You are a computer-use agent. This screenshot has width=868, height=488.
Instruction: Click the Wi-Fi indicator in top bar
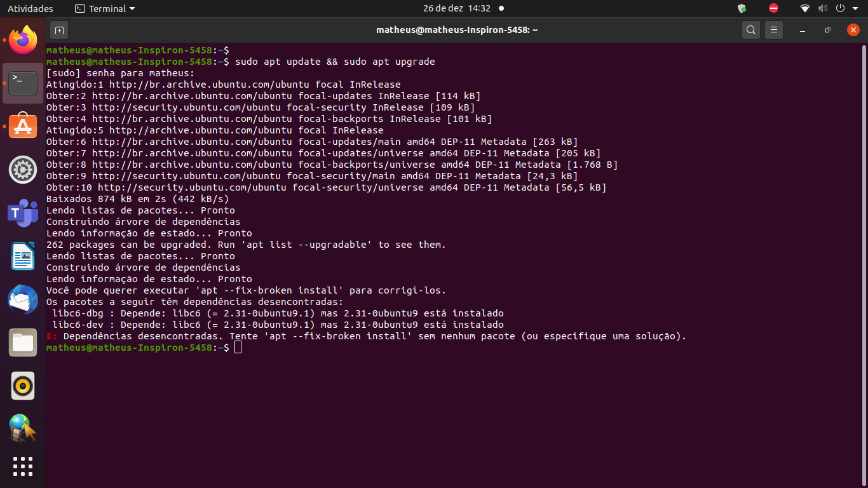pos(805,8)
